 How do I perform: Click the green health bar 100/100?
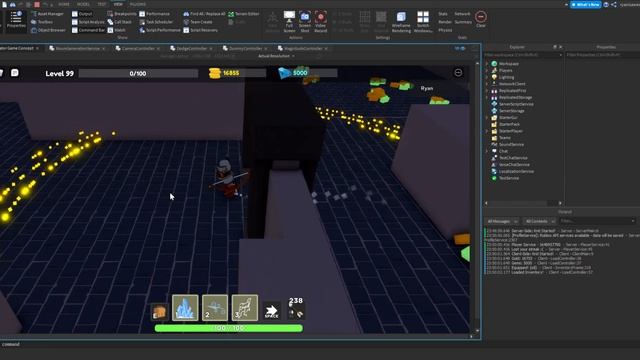[x=229, y=328]
